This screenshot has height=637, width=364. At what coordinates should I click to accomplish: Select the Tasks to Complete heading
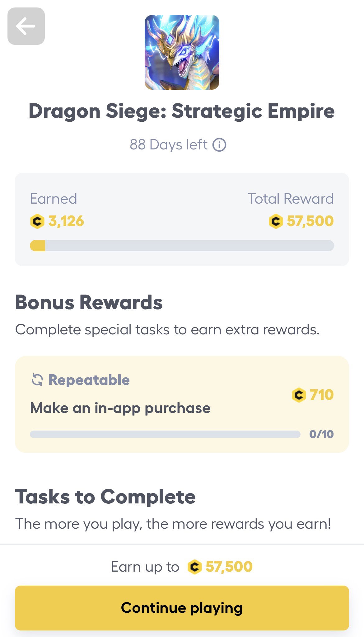(x=105, y=497)
